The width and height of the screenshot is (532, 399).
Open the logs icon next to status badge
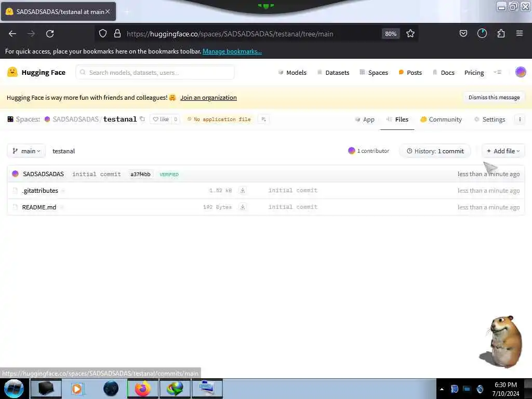(x=263, y=119)
